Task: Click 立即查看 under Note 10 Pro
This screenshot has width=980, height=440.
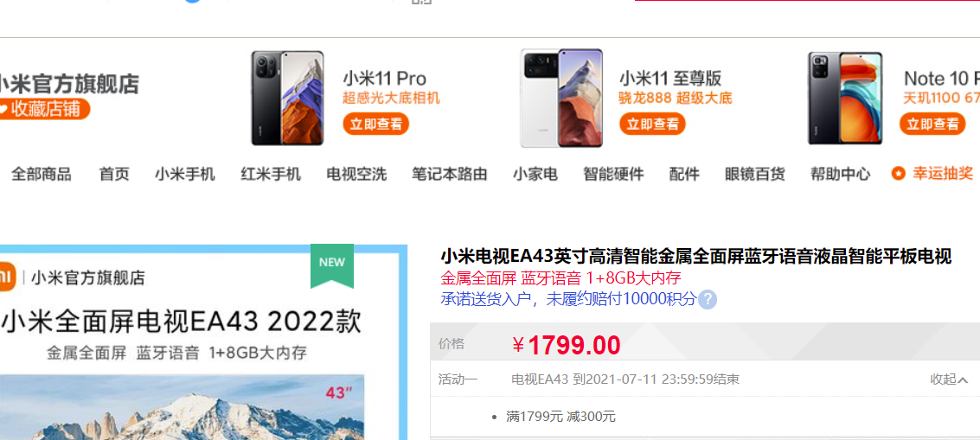Action: [932, 124]
